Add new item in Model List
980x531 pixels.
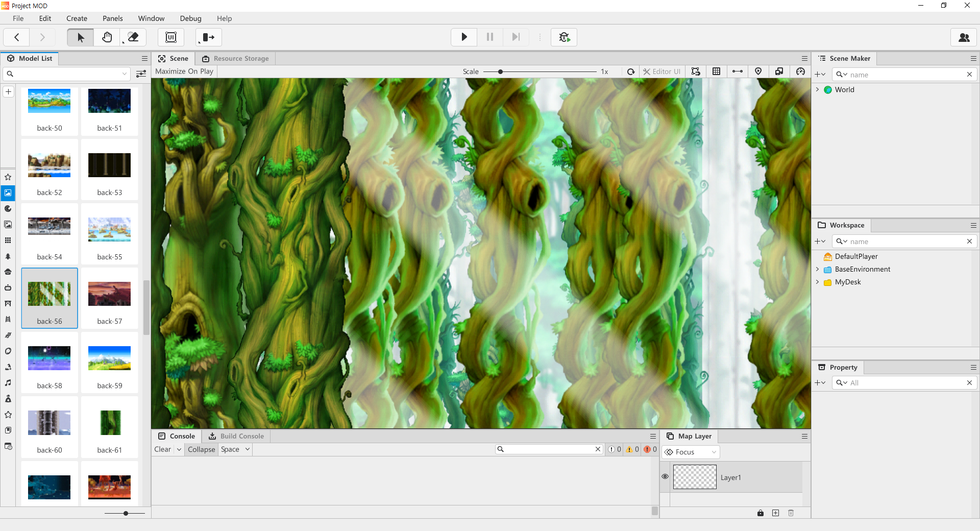pos(9,92)
